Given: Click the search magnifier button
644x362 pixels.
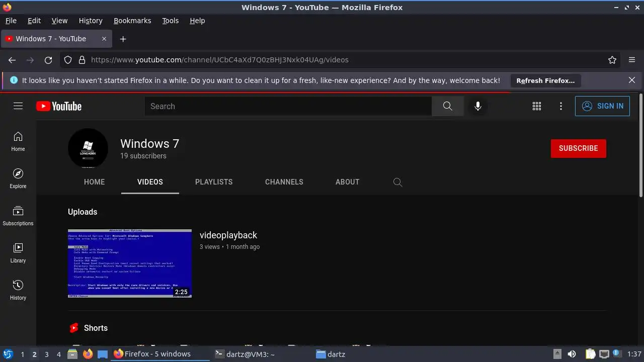Looking at the screenshot, I should (447, 106).
